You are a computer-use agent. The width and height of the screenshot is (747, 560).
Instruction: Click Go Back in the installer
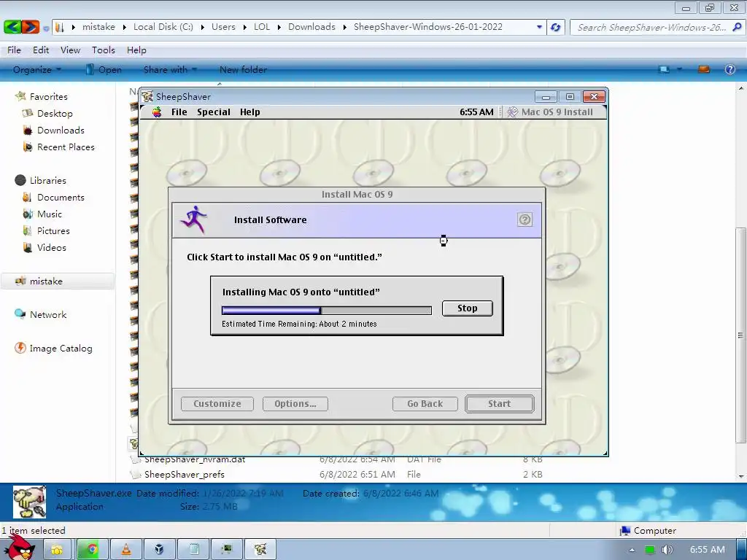click(425, 404)
